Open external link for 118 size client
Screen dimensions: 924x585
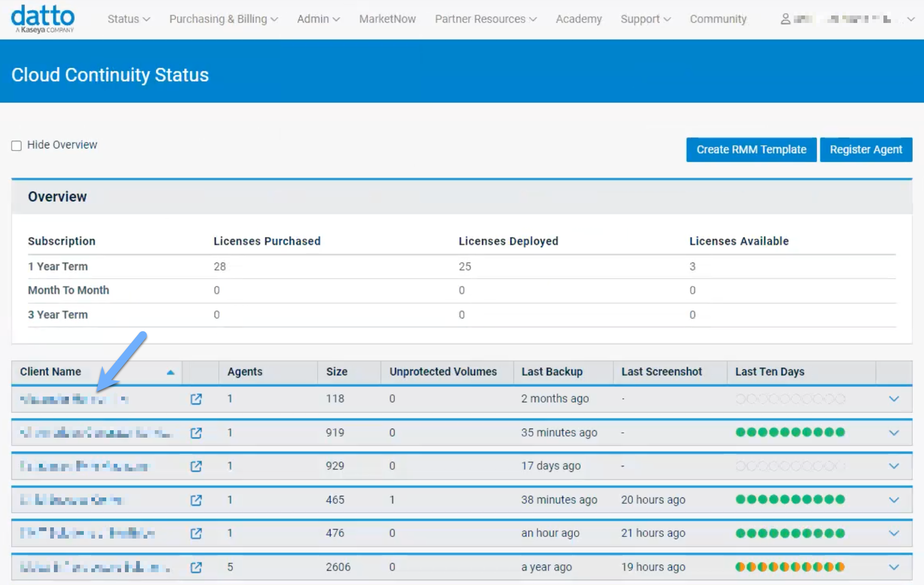point(196,399)
